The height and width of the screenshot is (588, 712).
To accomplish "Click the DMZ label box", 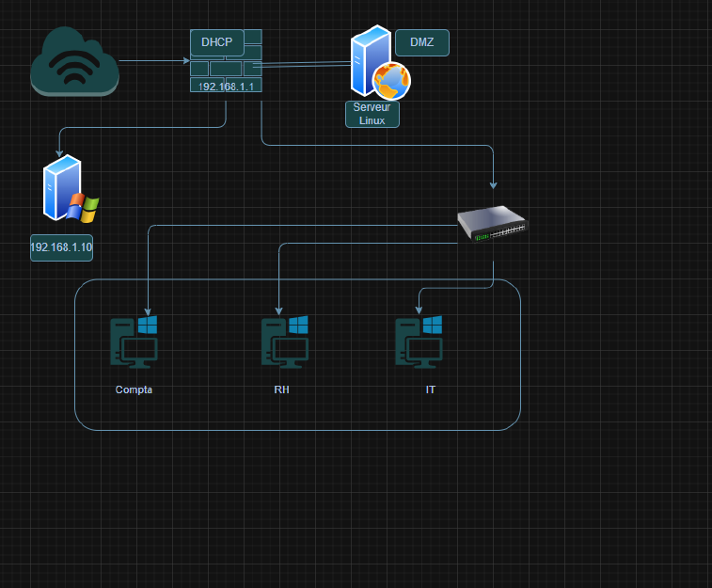I will click(422, 42).
